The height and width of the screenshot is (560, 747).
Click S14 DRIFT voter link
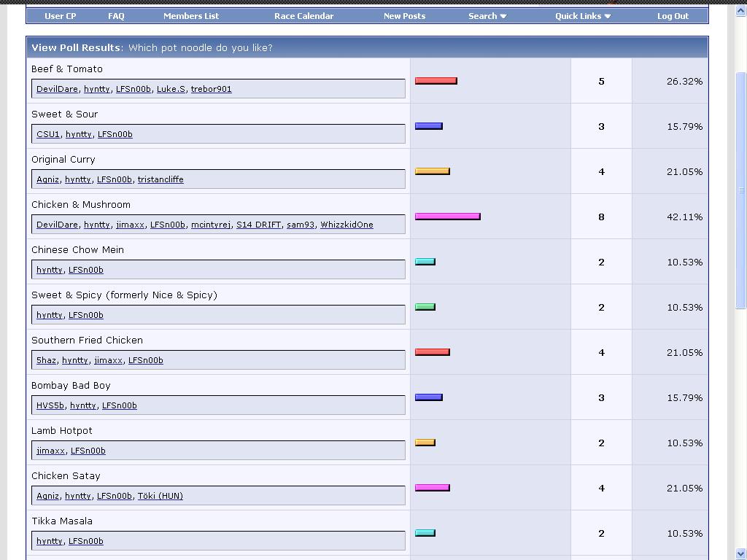click(x=258, y=225)
